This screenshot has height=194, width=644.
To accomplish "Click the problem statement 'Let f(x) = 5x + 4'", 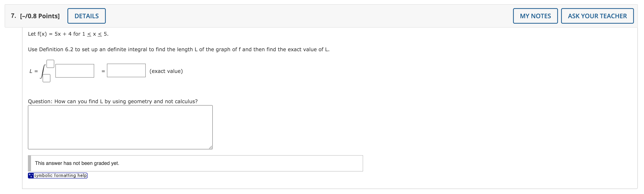I will point(67,34).
